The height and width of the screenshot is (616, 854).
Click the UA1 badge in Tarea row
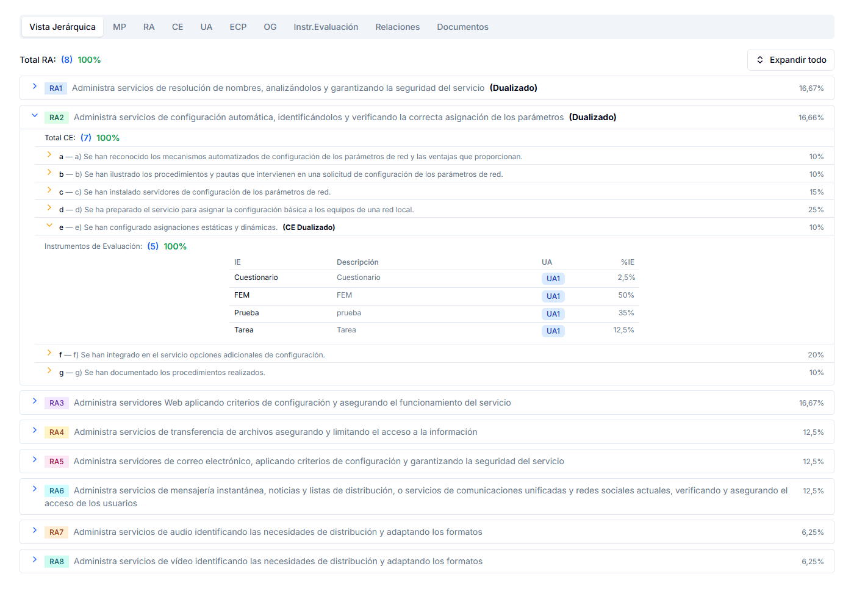[553, 331]
